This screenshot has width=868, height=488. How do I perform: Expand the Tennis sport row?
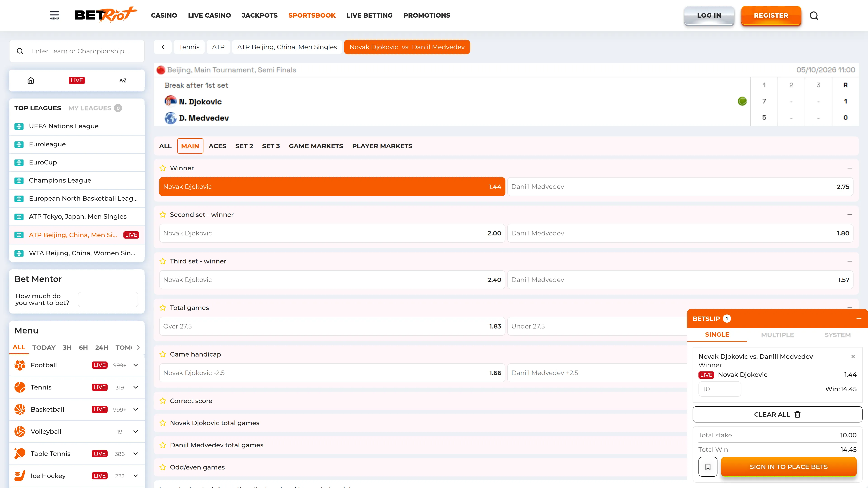pyautogui.click(x=136, y=387)
